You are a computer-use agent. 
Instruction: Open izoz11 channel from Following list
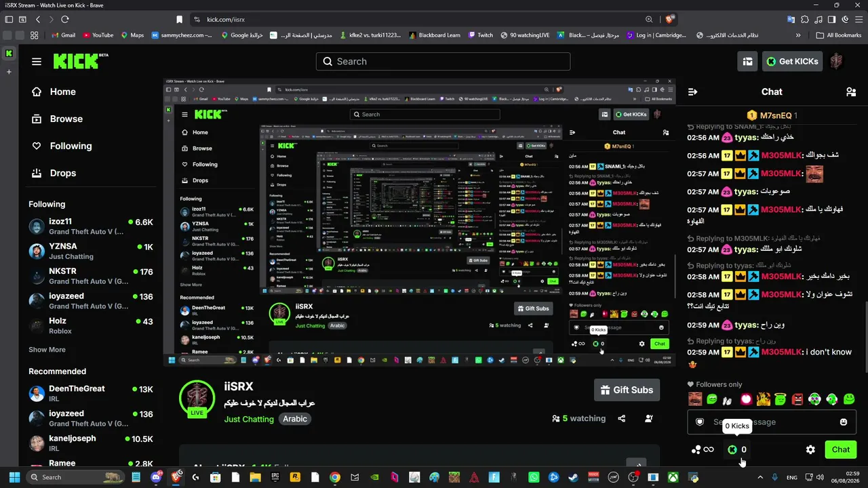(x=91, y=226)
